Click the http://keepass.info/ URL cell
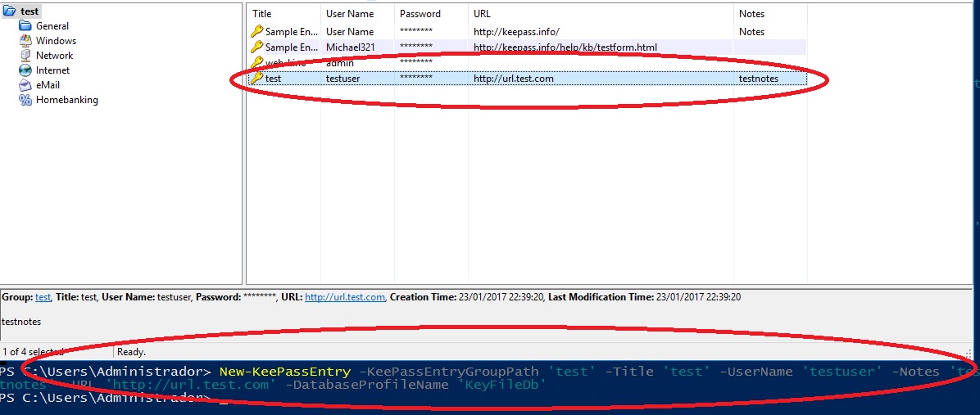Image resolution: width=980 pixels, height=415 pixels. pos(516,32)
